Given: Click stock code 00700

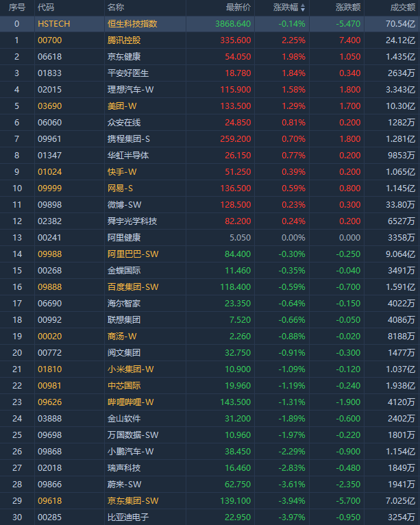Looking at the screenshot, I should (x=50, y=40).
